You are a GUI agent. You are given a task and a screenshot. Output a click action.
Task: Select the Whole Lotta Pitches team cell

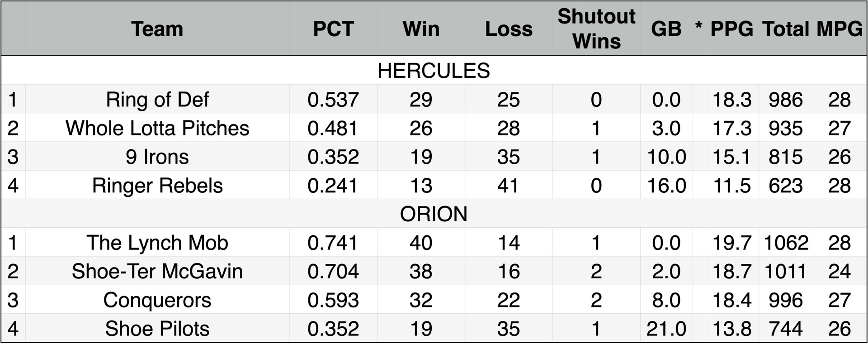coord(157,128)
